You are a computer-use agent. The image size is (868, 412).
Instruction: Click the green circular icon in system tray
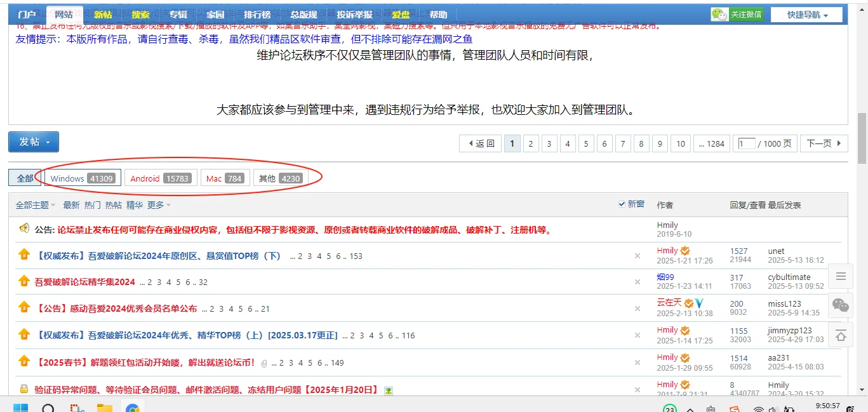pos(669,409)
